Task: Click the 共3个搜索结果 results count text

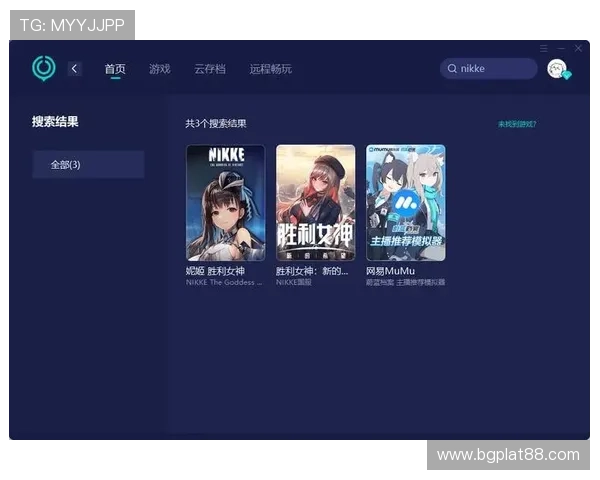Action: [216, 124]
